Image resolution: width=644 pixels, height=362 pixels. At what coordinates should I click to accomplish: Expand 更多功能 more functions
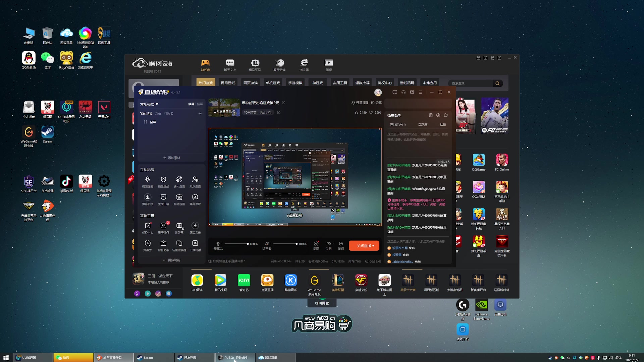(x=171, y=260)
